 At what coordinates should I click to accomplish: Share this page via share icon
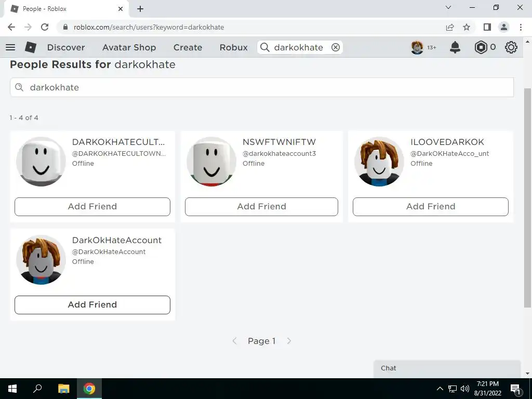(450, 27)
